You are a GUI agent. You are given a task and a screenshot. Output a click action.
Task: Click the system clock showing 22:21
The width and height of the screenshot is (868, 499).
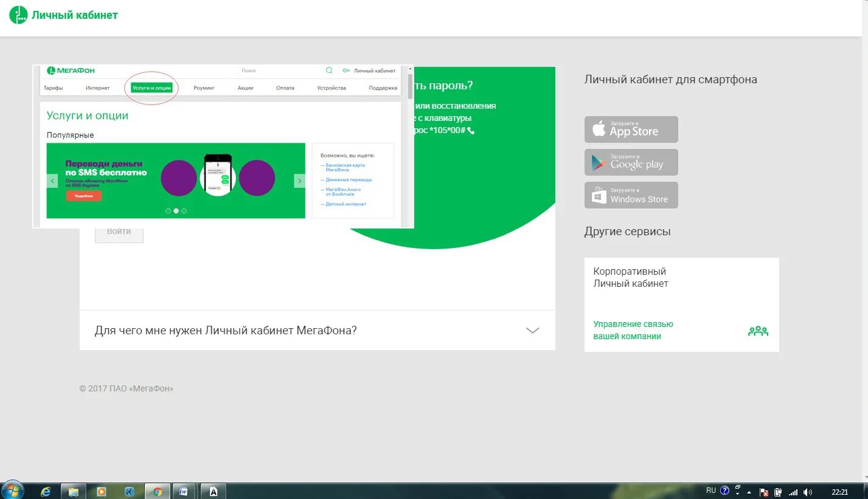[x=839, y=492]
